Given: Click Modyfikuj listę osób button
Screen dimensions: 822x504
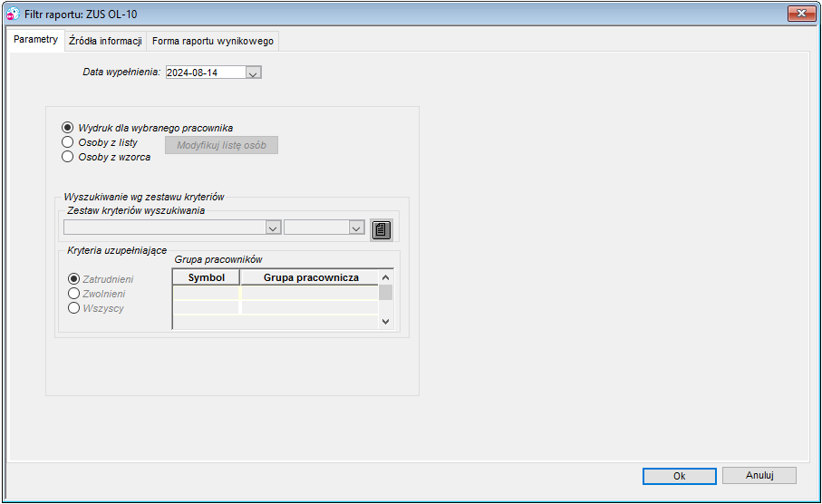Looking at the screenshot, I should point(221,145).
